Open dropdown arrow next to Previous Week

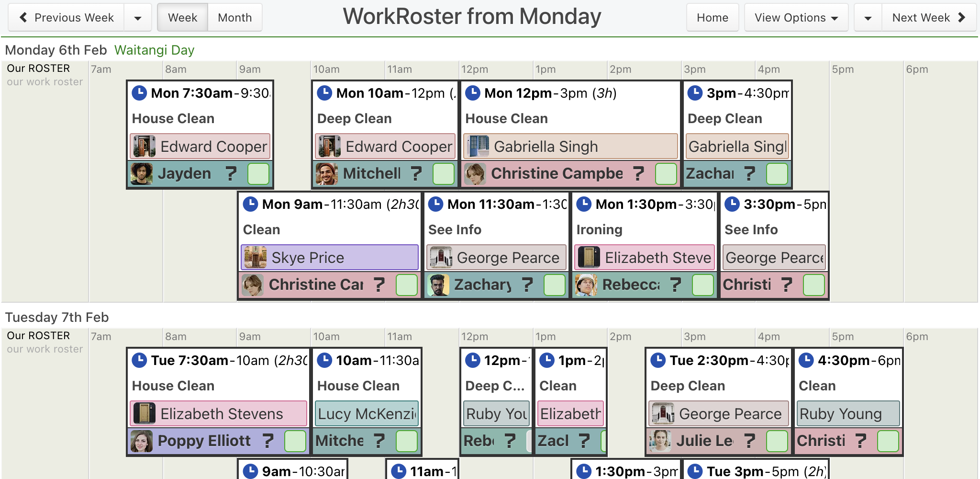tap(138, 18)
